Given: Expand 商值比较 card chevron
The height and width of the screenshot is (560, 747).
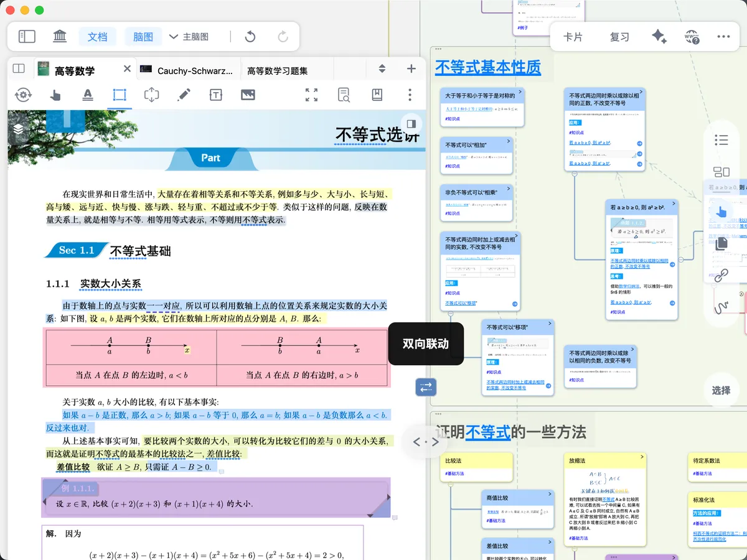Looking at the screenshot, I should coord(550,493).
